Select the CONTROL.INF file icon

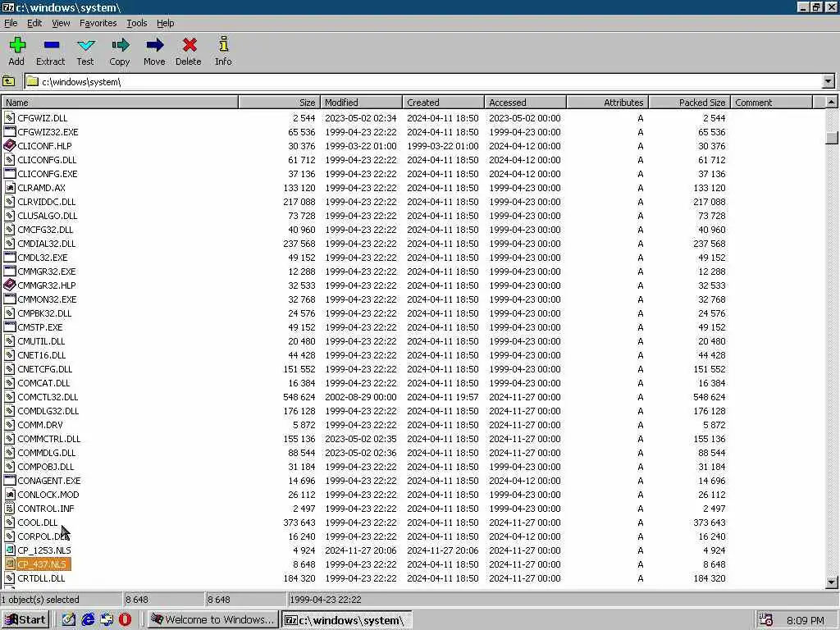(x=9, y=509)
